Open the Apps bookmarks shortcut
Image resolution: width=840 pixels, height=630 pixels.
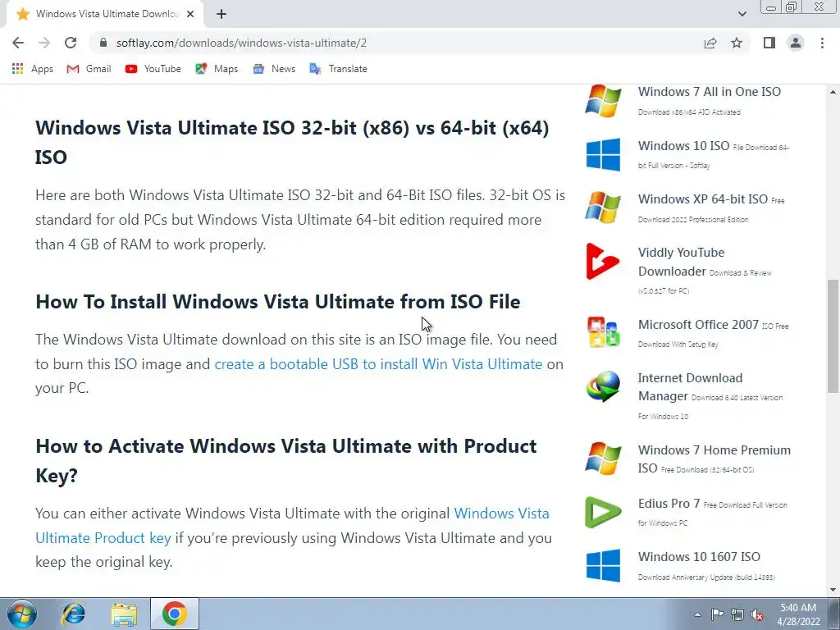click(33, 69)
